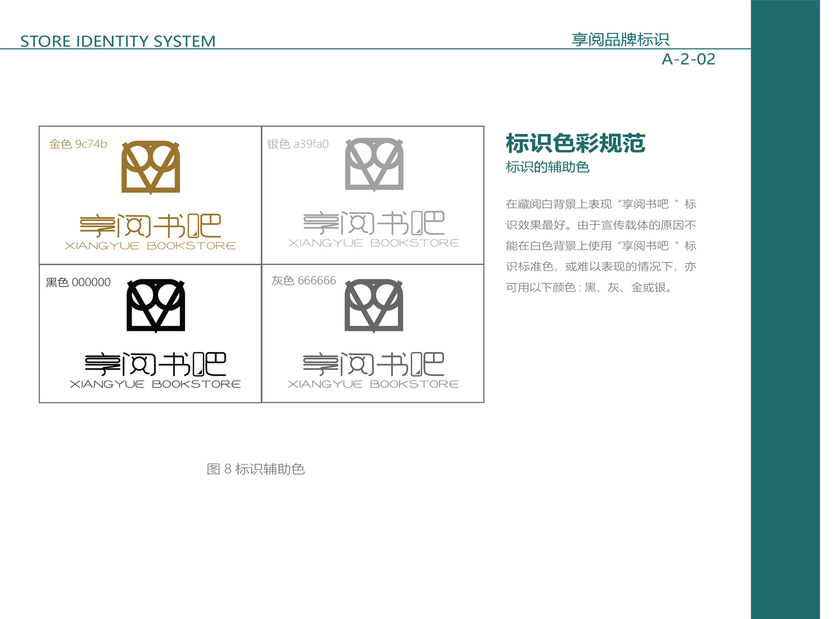Click the gray 享阅书吧 Chinese wordmark
The image size is (840, 619).
pos(374,365)
